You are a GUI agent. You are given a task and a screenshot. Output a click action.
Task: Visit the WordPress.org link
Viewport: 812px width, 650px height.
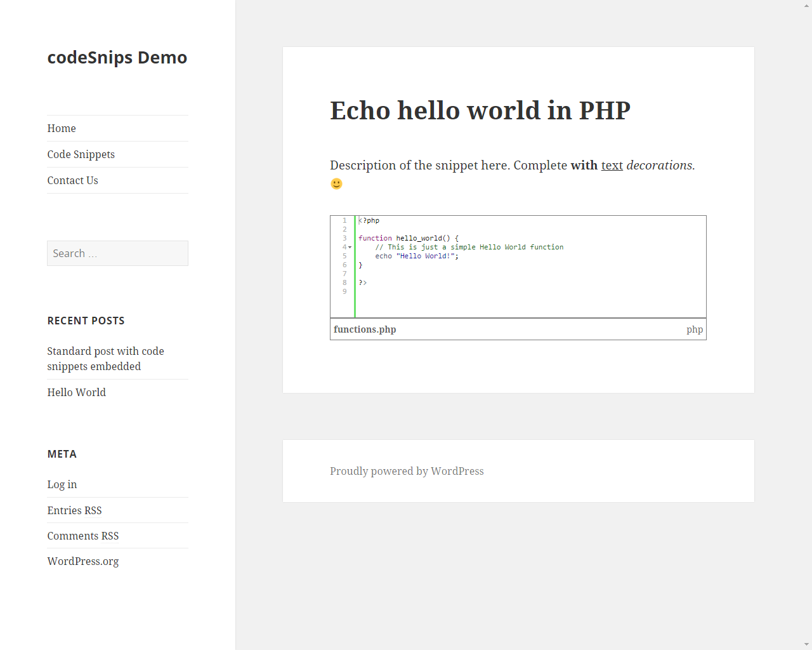click(x=83, y=561)
